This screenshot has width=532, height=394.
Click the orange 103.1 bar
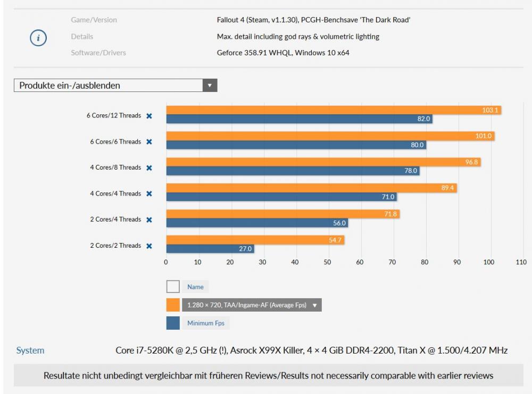pos(334,110)
